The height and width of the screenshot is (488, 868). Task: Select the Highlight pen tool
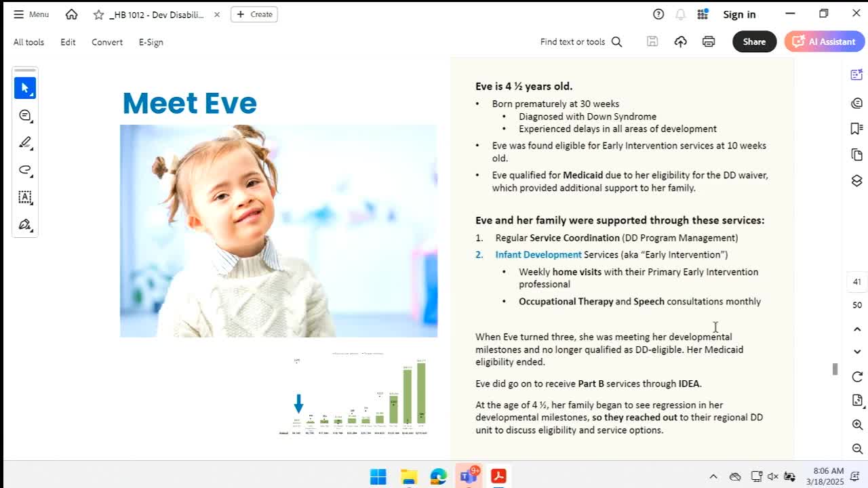(x=25, y=142)
